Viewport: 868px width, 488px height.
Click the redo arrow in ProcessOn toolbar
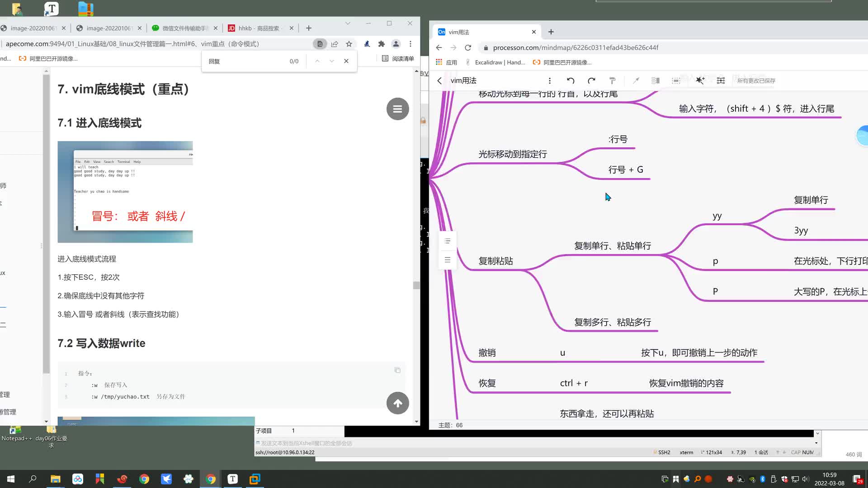(x=591, y=80)
